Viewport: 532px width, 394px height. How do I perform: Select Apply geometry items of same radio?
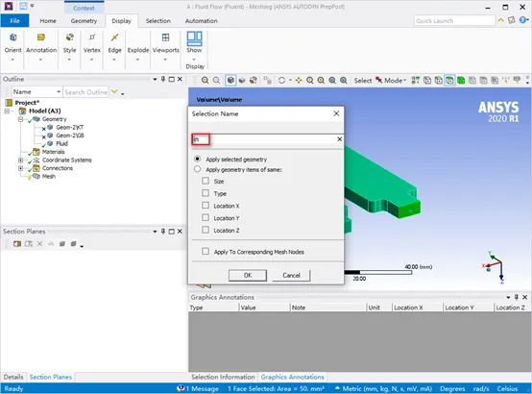197,169
